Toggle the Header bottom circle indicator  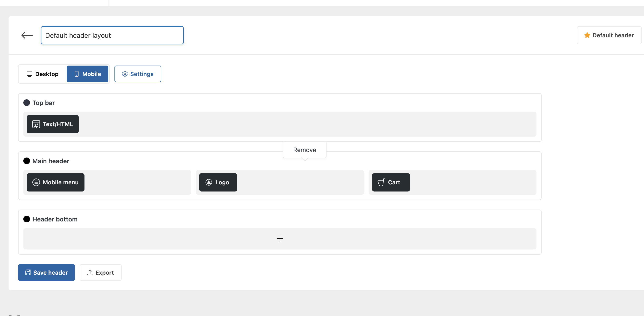26,219
